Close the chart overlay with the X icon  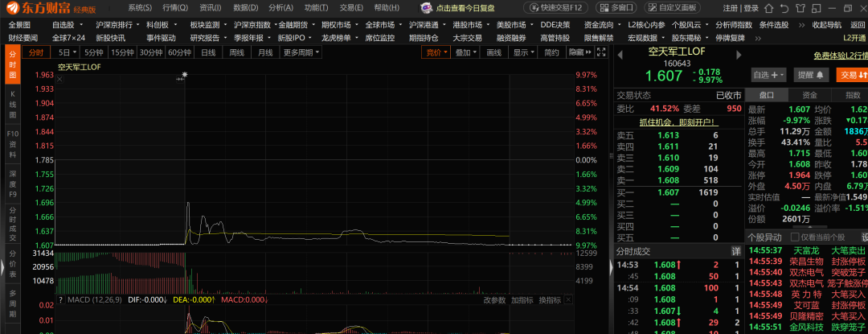[59, 79]
